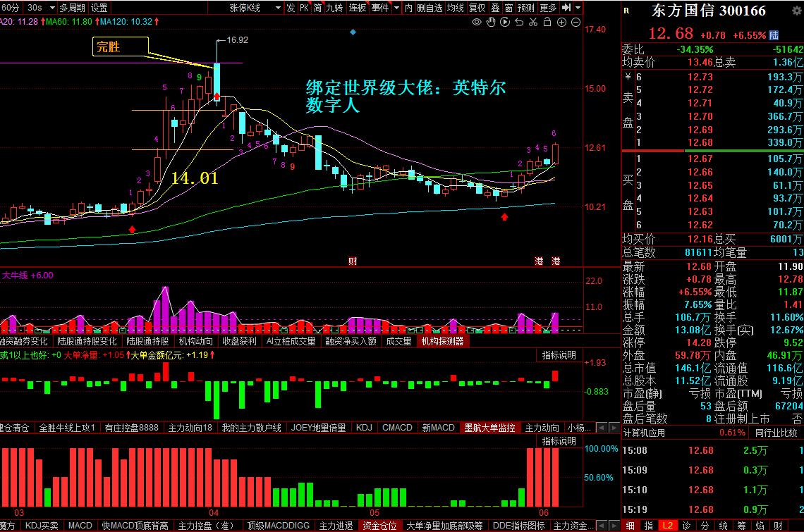804x532 pixels.
Task: Open the 更多 menu
Action: click(548, 8)
